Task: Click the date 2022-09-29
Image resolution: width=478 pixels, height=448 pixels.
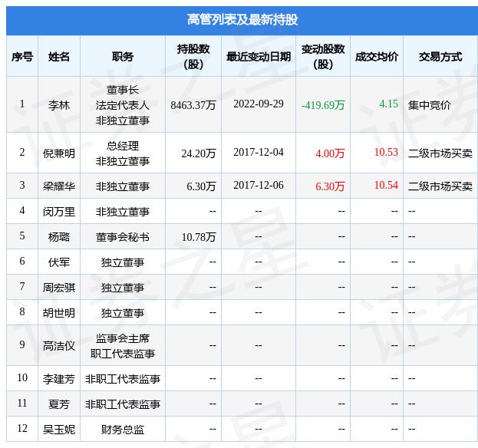Action: 259,104
